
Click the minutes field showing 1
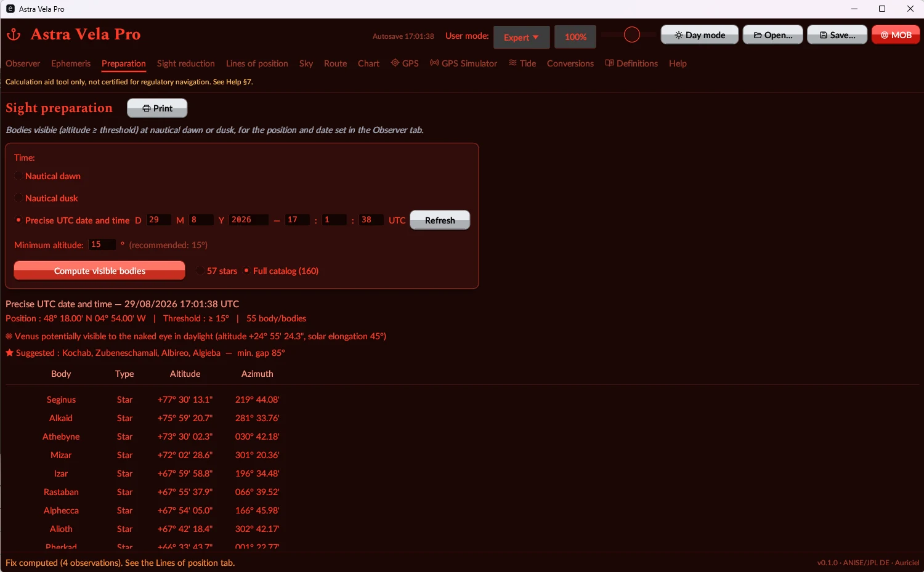coord(334,220)
